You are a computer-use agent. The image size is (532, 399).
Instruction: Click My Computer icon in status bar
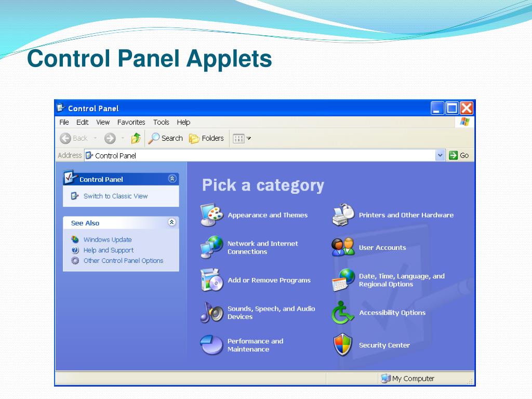coord(385,378)
